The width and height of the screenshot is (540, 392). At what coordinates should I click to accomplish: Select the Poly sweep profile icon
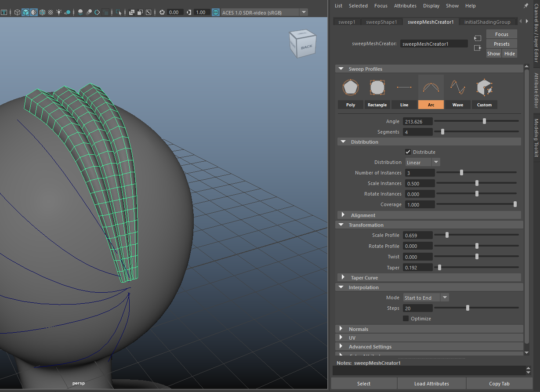coord(350,87)
